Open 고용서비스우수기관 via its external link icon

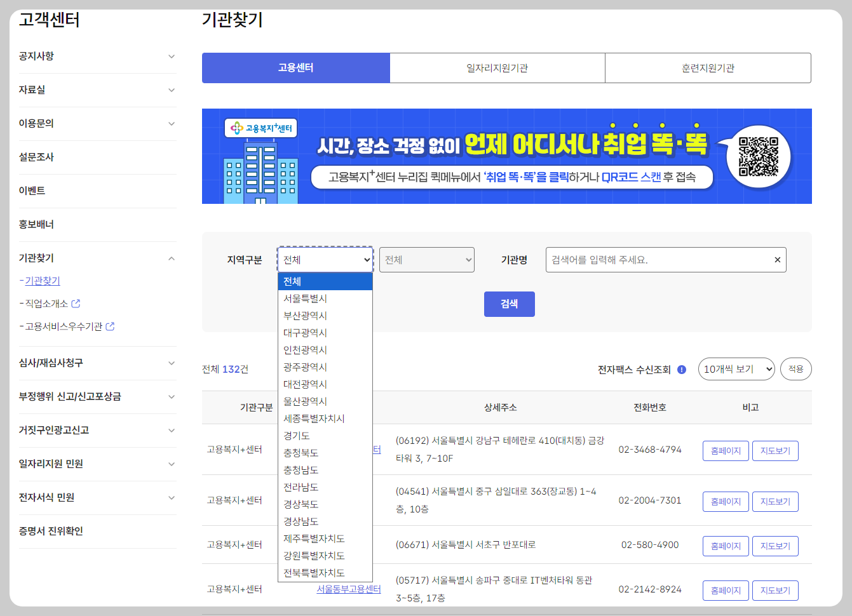pyautogui.click(x=111, y=326)
